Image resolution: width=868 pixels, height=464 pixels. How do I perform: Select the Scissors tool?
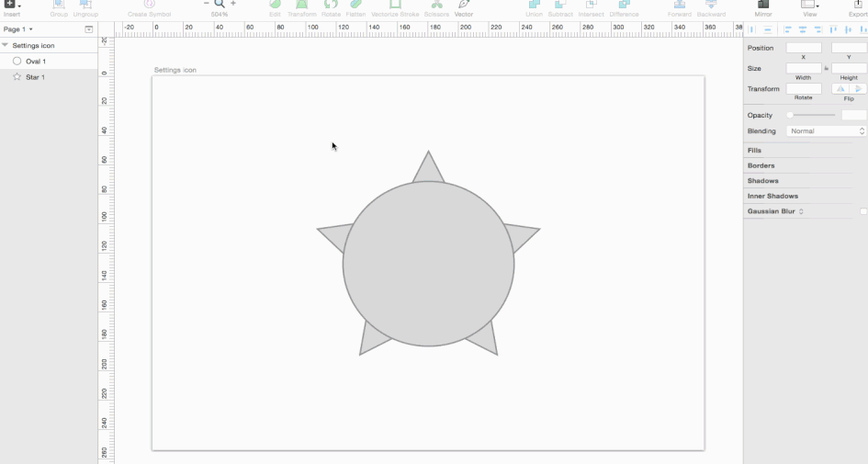(x=436, y=5)
